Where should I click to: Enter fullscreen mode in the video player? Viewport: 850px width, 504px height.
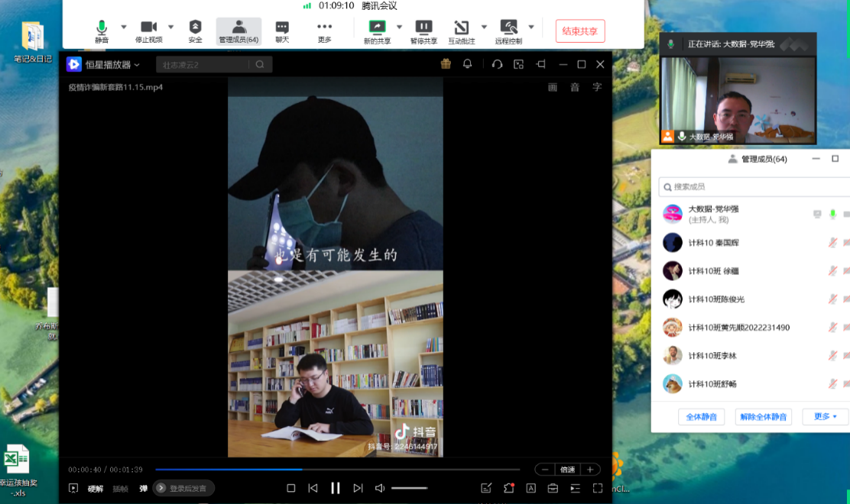[x=597, y=488]
